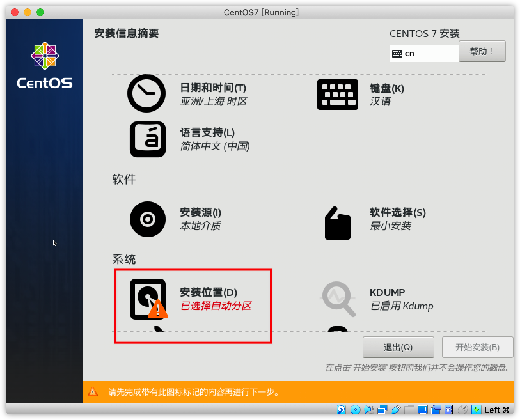Image resolution: width=520 pixels, height=420 pixels.
Task: Open 软件选择(S) settings
Action: point(398,213)
